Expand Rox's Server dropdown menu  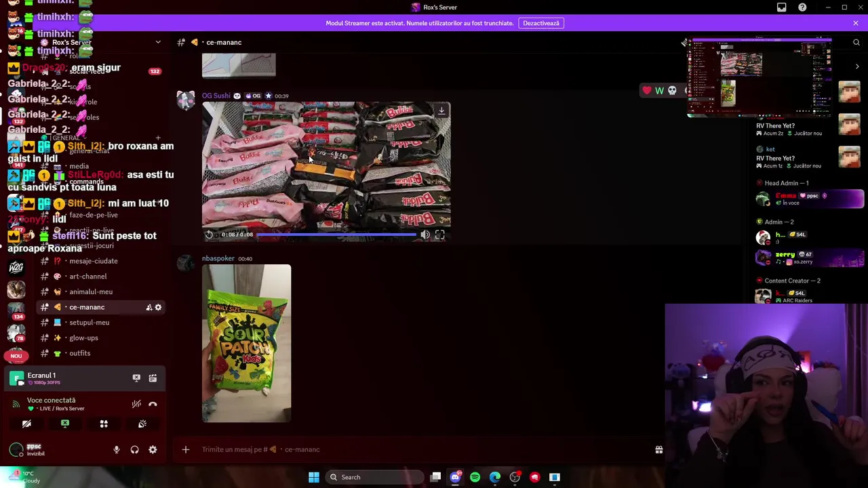158,42
